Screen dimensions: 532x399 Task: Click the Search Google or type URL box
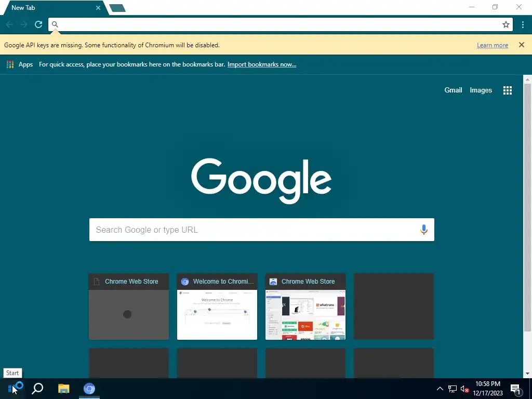[262, 230]
